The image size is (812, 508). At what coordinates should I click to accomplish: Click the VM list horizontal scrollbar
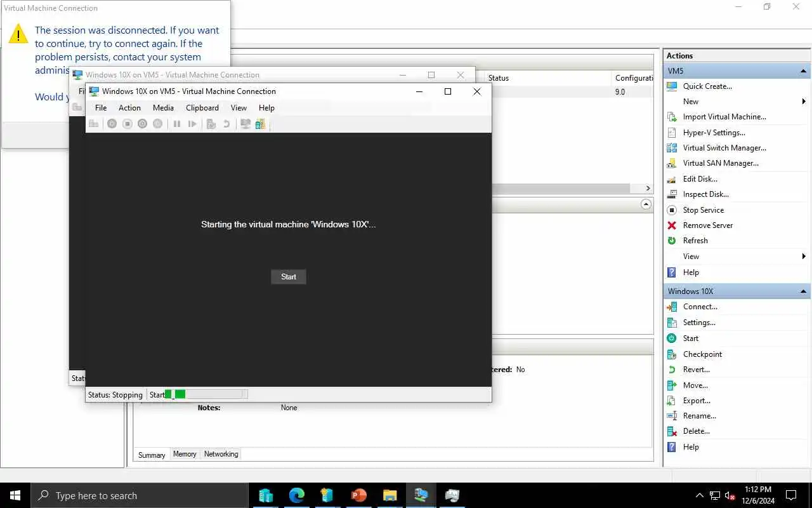(561, 189)
